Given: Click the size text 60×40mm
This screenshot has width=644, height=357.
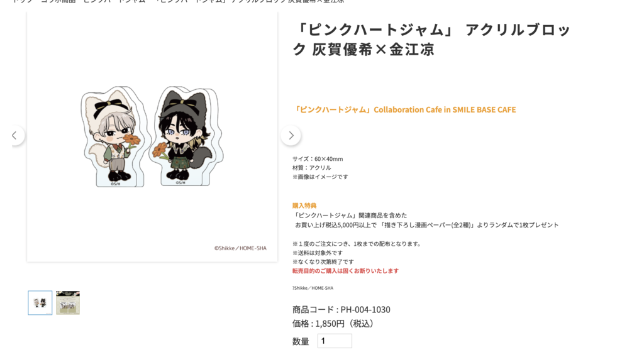Looking at the screenshot, I should tap(318, 159).
